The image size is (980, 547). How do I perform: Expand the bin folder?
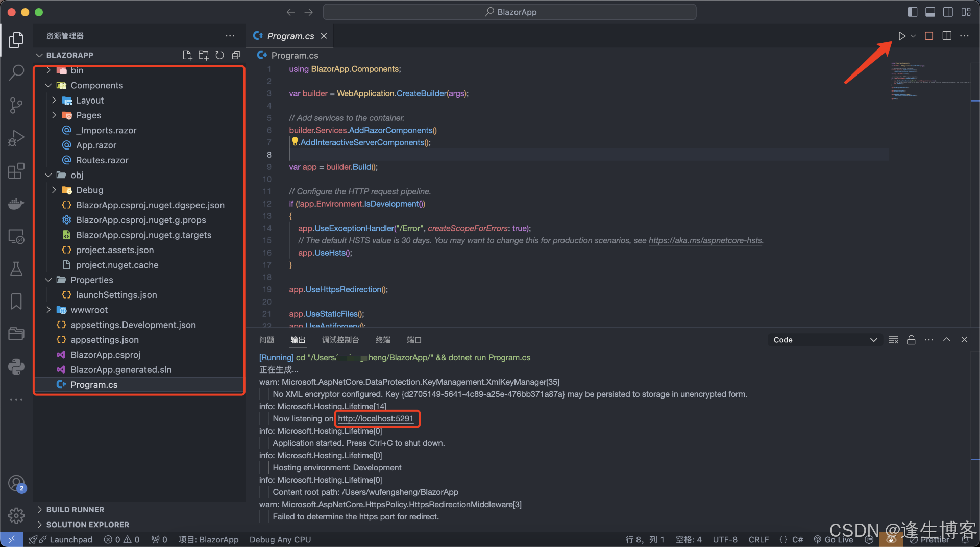pyautogui.click(x=48, y=70)
